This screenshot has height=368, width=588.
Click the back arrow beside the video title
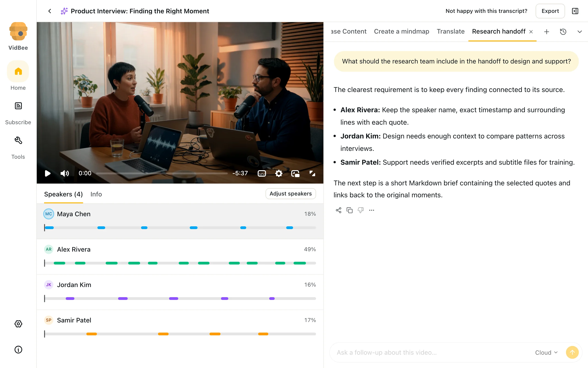[x=50, y=11]
